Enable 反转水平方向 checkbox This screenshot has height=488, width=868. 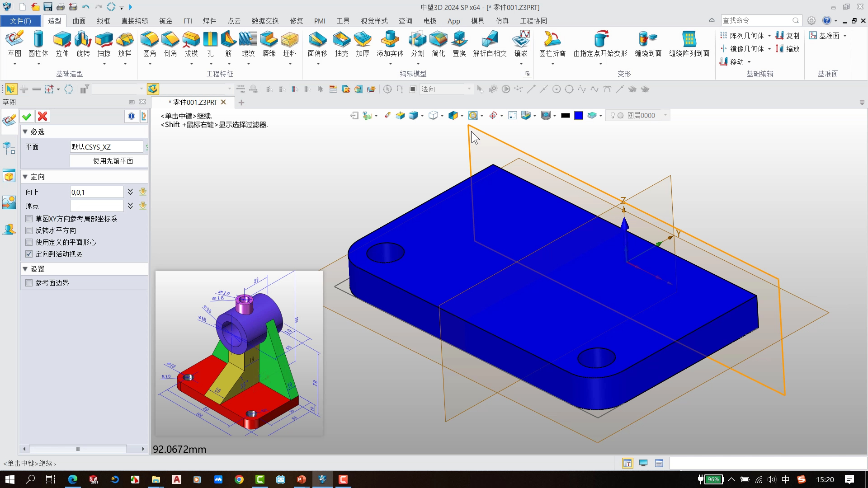(29, 230)
